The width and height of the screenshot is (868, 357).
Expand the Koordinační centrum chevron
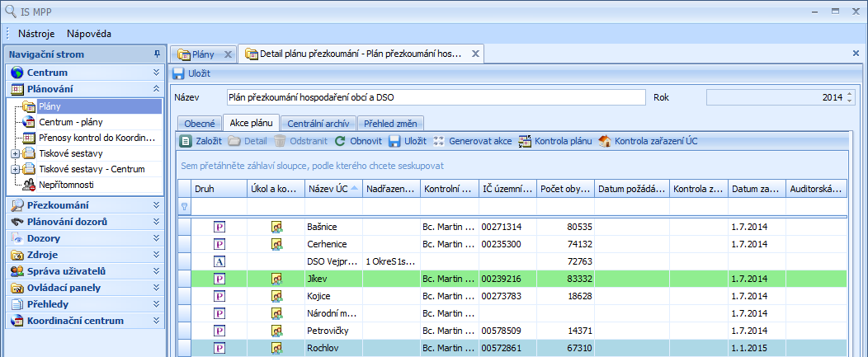(156, 321)
